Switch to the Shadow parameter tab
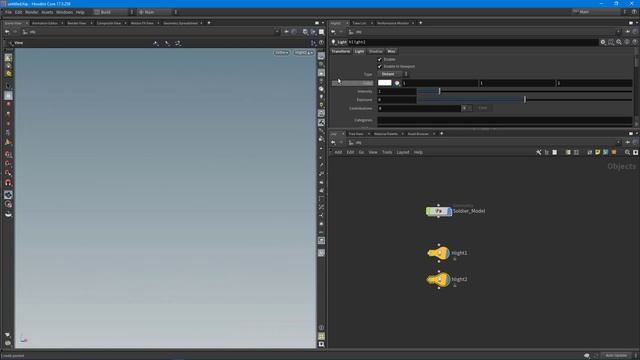The image size is (640, 360). pyautogui.click(x=376, y=51)
